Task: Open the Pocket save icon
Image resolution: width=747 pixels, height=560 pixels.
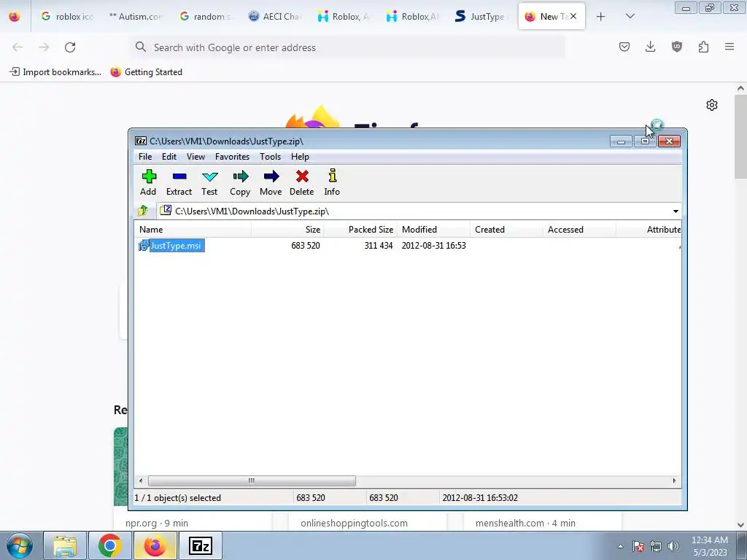Action: coord(624,47)
